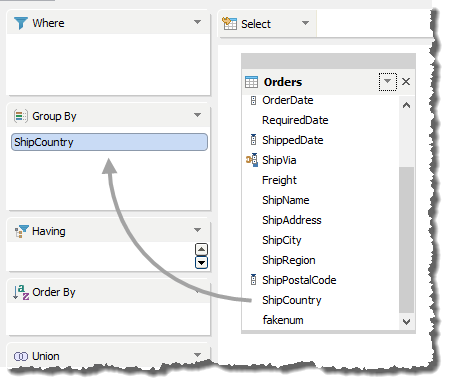
Task: Select the ShipRegion column
Action: [289, 260]
